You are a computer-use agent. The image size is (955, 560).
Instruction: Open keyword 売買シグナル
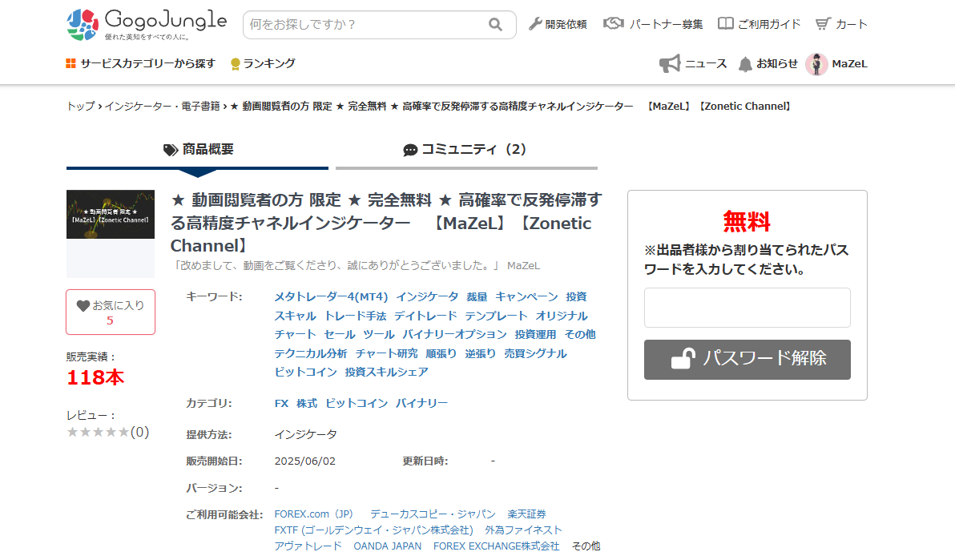click(535, 353)
